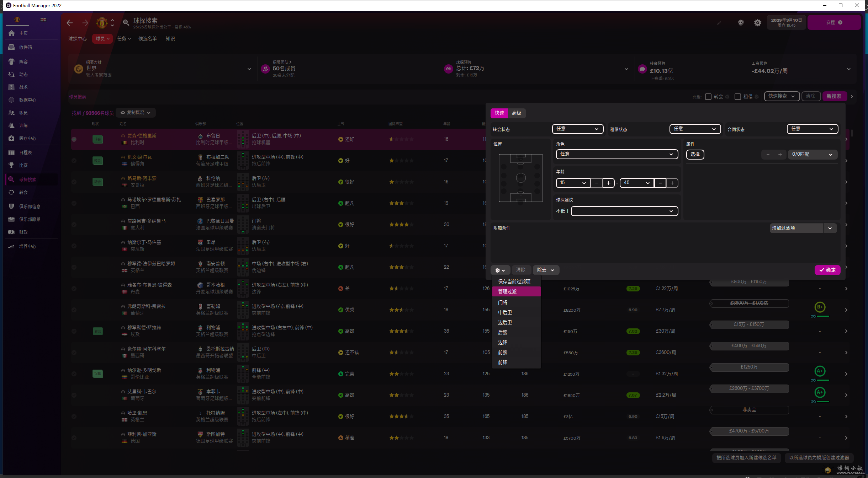Open the 租借状态 dropdown
Screen dimensions: 868x478
695,129
